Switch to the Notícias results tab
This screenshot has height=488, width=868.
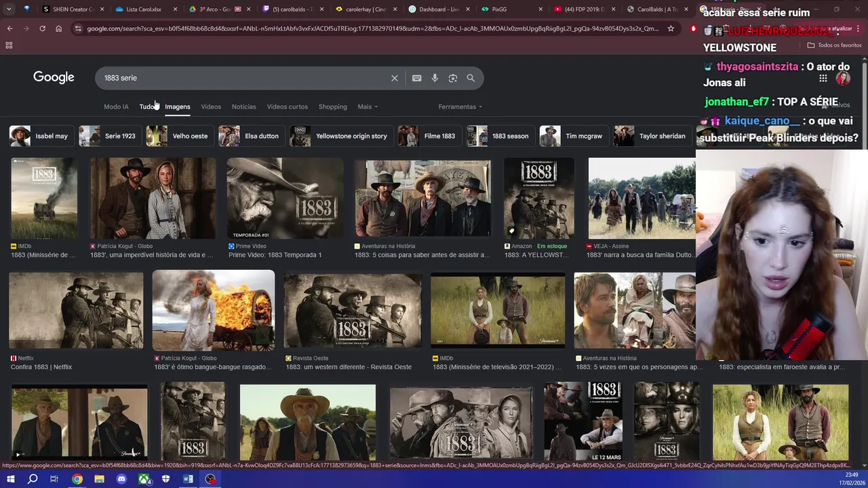click(x=244, y=106)
